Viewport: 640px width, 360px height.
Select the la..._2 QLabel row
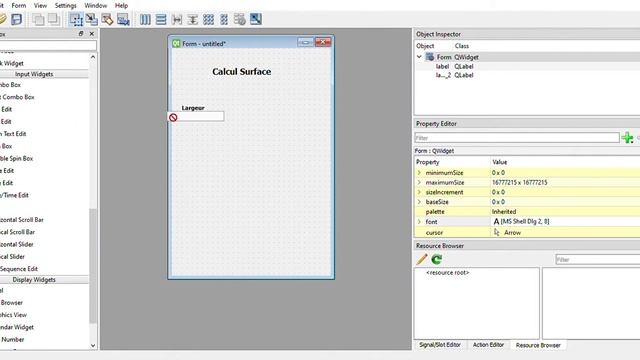tap(527, 75)
